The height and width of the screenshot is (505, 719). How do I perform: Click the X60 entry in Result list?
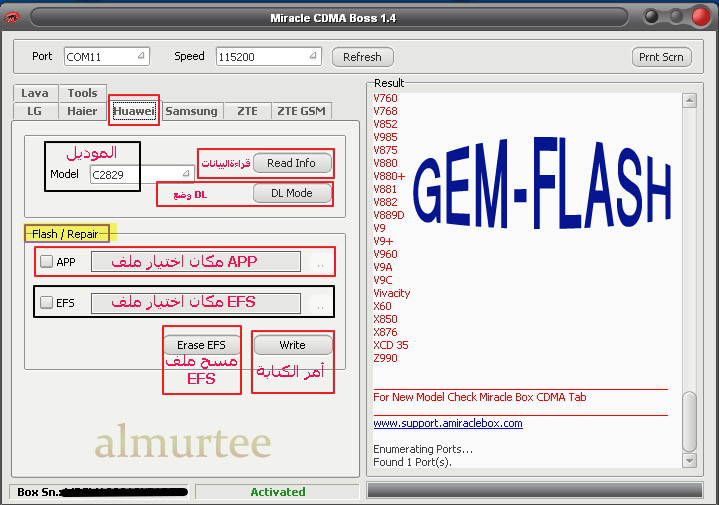[x=382, y=306]
